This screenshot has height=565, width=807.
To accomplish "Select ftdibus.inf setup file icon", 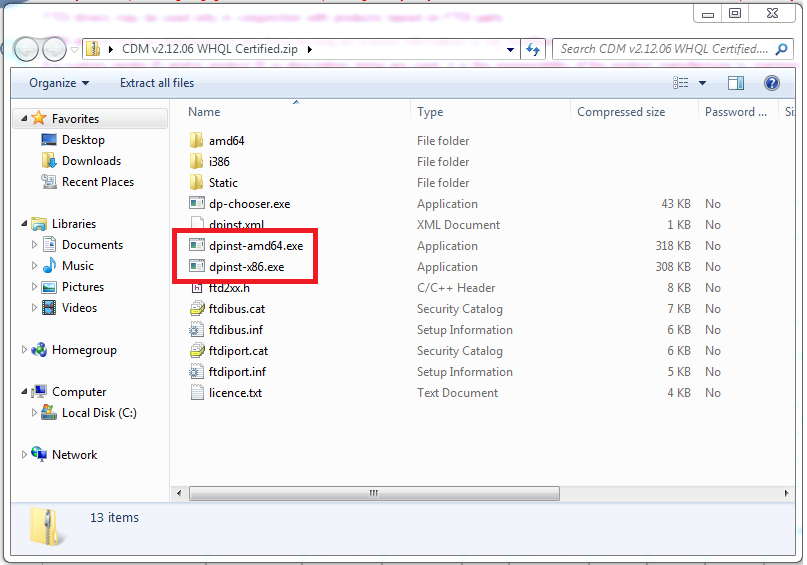I will [x=197, y=330].
